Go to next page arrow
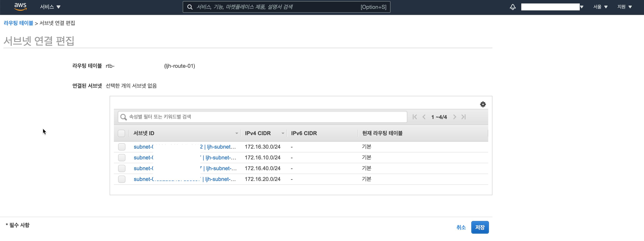 point(455,117)
